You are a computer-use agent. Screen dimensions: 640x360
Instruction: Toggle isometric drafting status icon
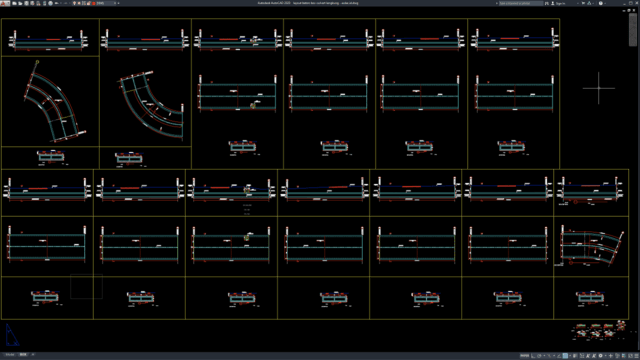click(x=549, y=356)
